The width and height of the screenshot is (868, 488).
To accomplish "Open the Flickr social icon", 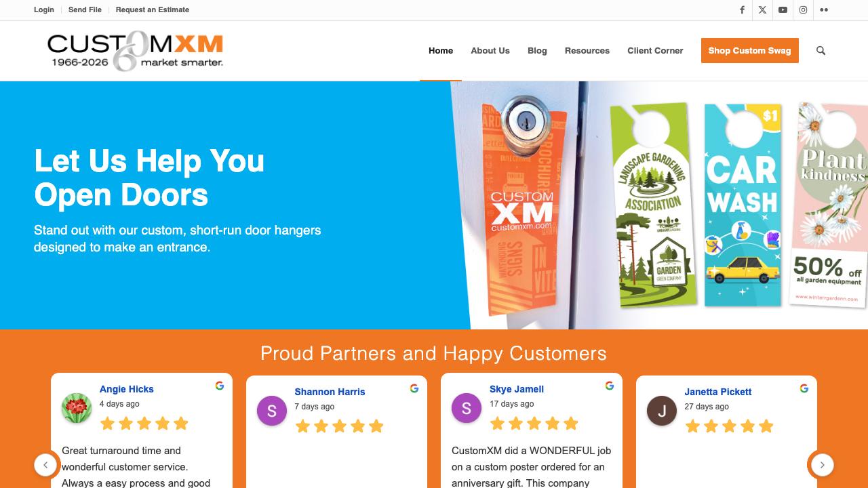I will [x=823, y=9].
